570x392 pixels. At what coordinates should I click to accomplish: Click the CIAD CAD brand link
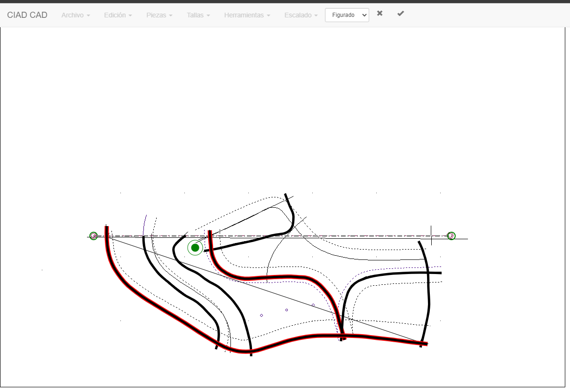[27, 15]
